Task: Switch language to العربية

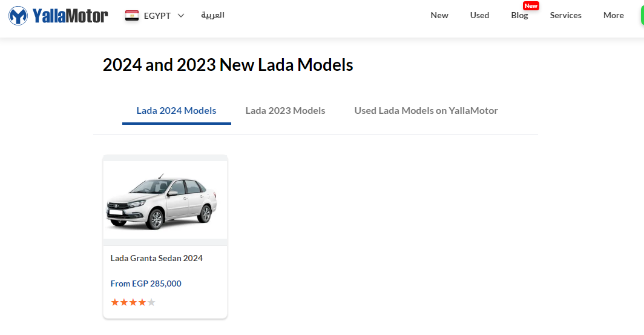Action: click(x=212, y=15)
